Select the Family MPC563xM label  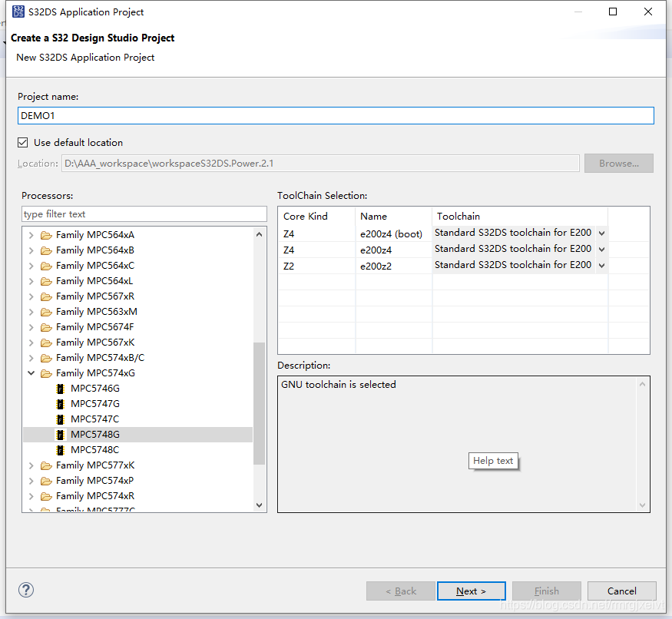coord(97,312)
